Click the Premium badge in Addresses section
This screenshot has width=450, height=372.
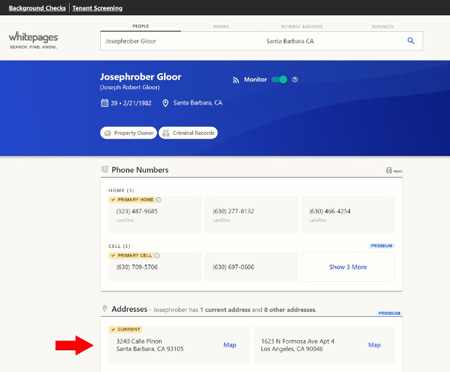(x=389, y=313)
